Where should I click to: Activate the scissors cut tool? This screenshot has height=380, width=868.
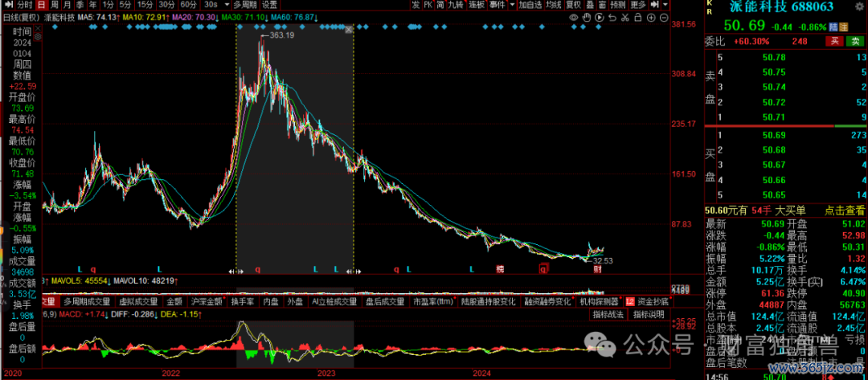pyautogui.click(x=624, y=18)
